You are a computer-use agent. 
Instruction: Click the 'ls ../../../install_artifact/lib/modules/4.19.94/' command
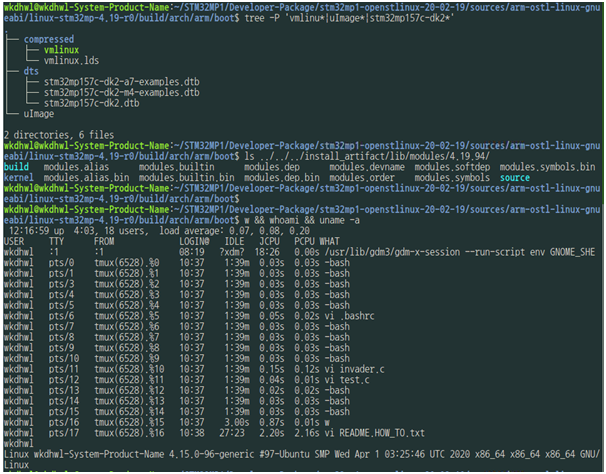367,156
